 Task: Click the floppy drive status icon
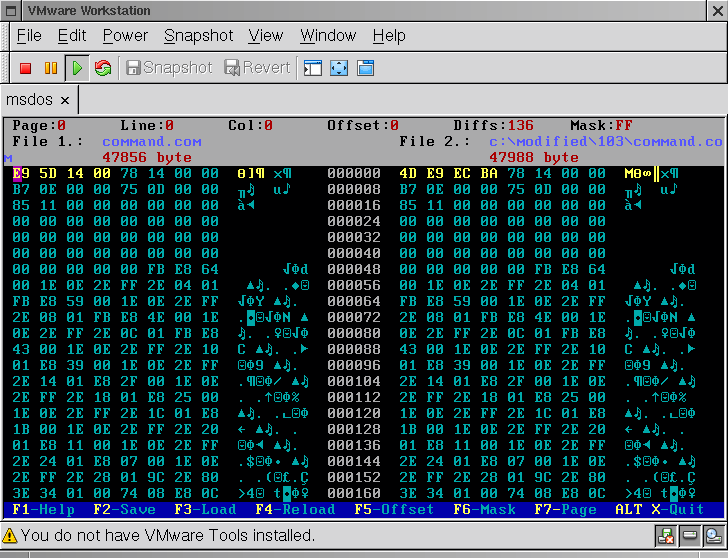click(x=667, y=536)
